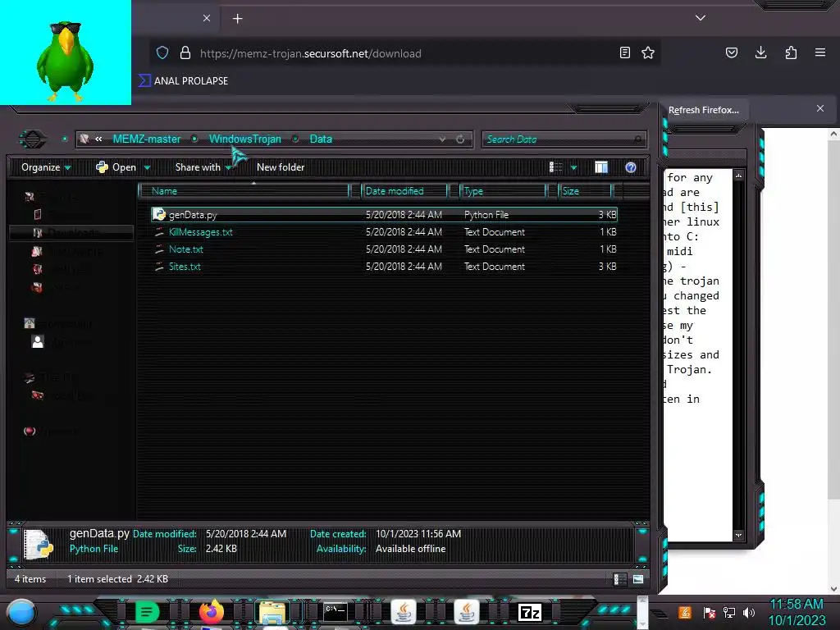This screenshot has height=630, width=840.
Task: Open the Share with dropdown
Action: point(203,167)
